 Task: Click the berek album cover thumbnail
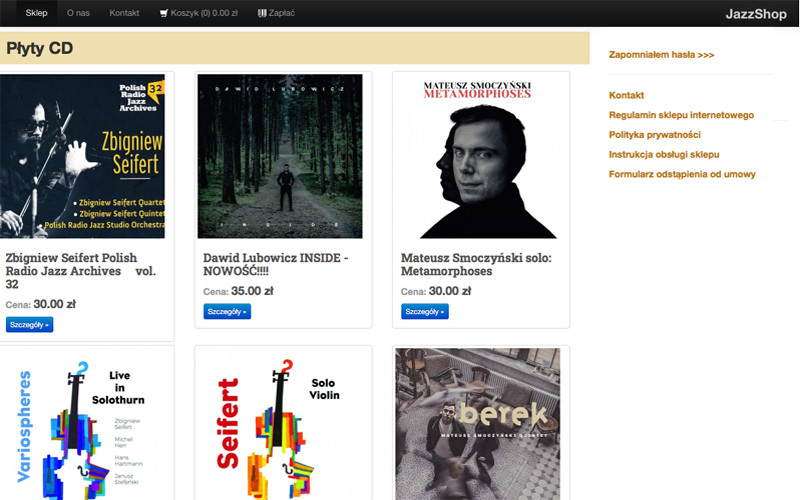[x=478, y=424]
